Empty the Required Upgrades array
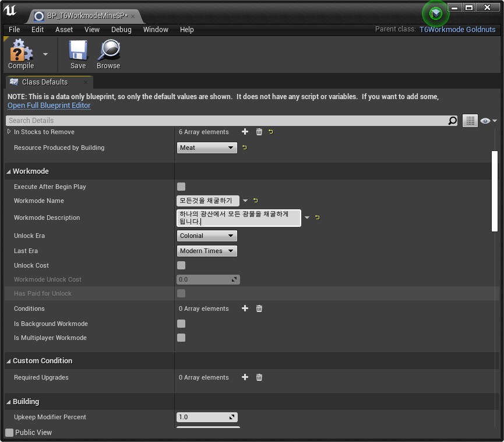The image size is (504, 442). pos(259,377)
